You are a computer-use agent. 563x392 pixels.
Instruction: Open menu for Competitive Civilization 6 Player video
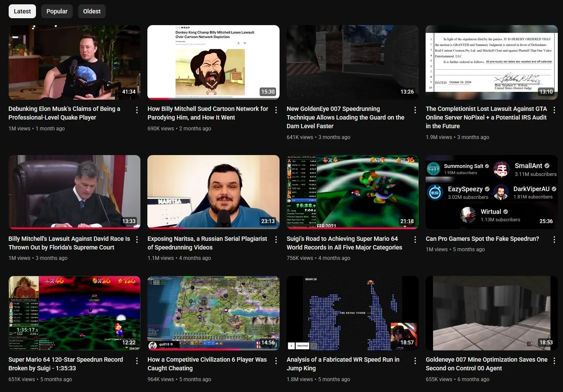(x=276, y=361)
